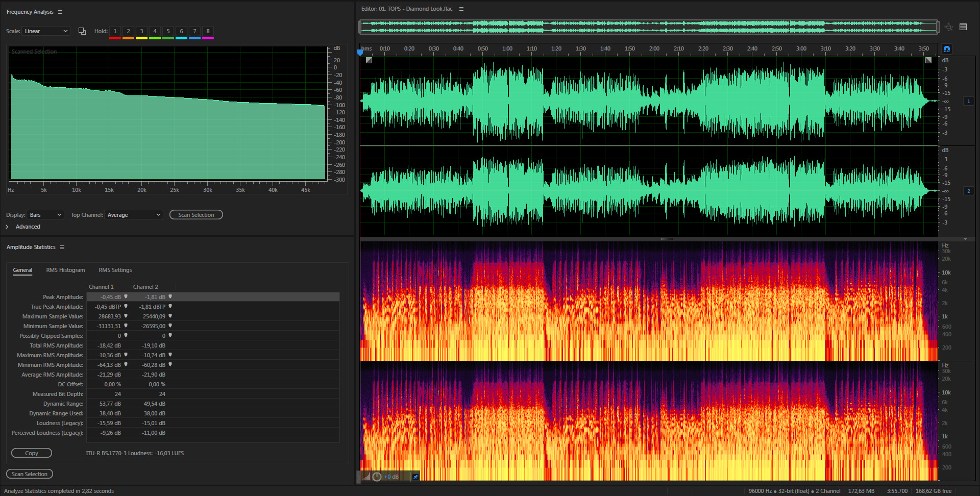Click the zoom navigator icon beside the overview
980x496 pixels.
click(948, 27)
